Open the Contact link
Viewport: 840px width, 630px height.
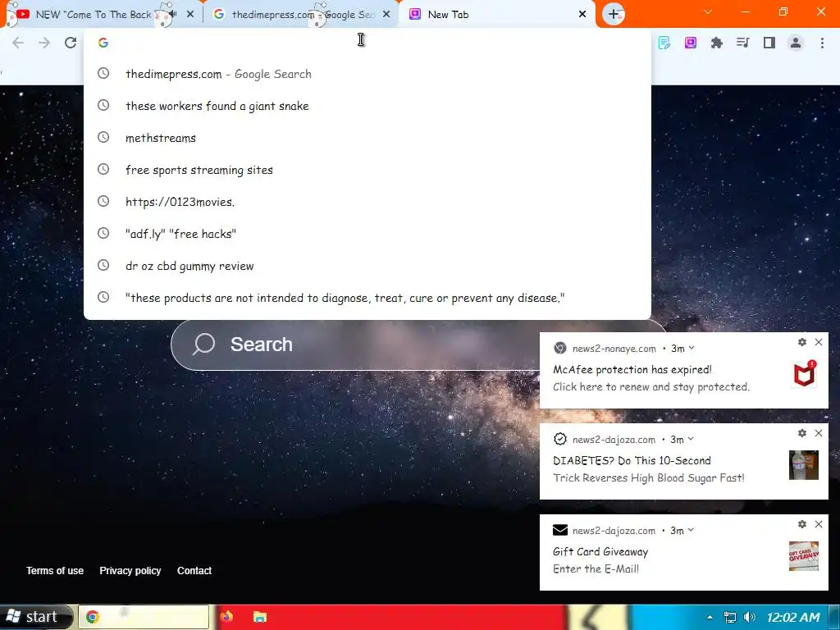pos(194,571)
